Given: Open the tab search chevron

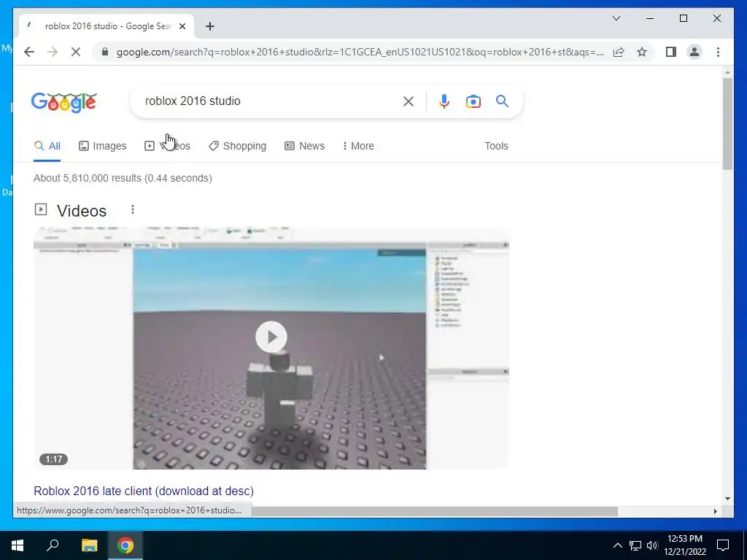Looking at the screenshot, I should point(616,18).
